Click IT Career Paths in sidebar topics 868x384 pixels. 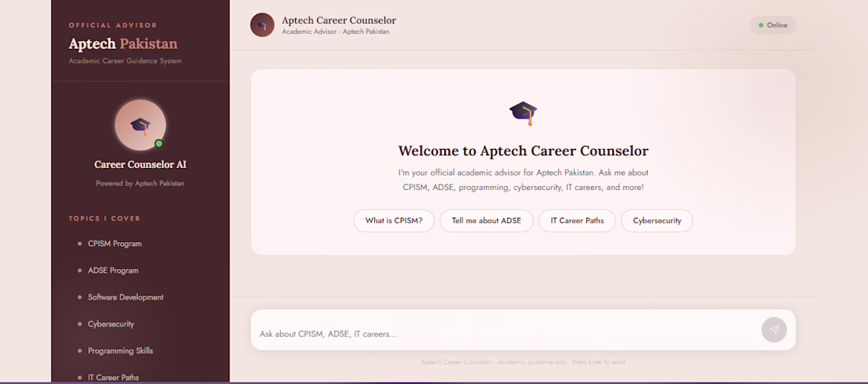pos(114,378)
